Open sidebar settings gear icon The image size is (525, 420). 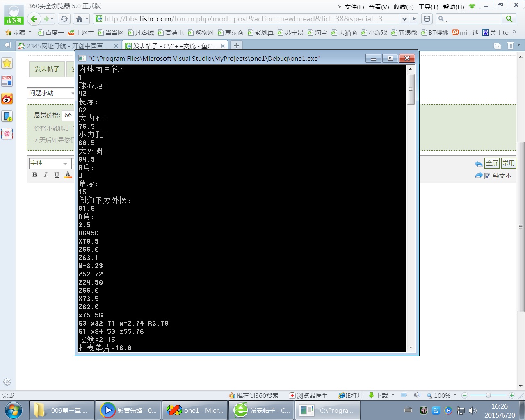[7, 381]
